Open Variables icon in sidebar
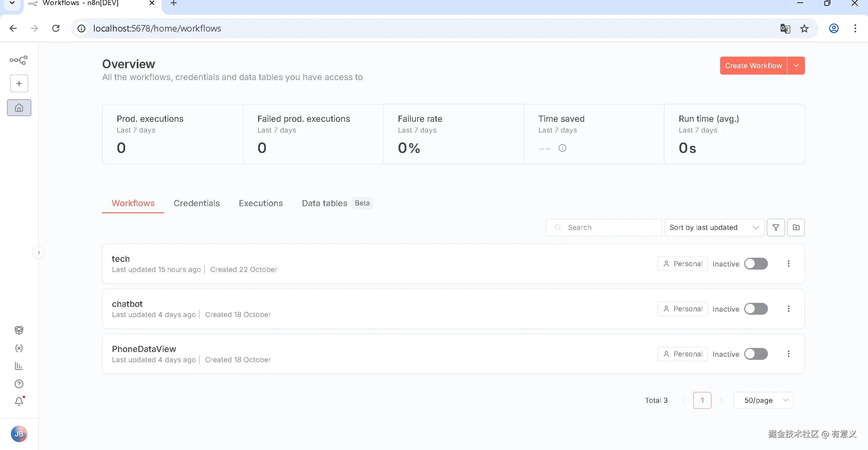The height and width of the screenshot is (450, 868). 19,348
